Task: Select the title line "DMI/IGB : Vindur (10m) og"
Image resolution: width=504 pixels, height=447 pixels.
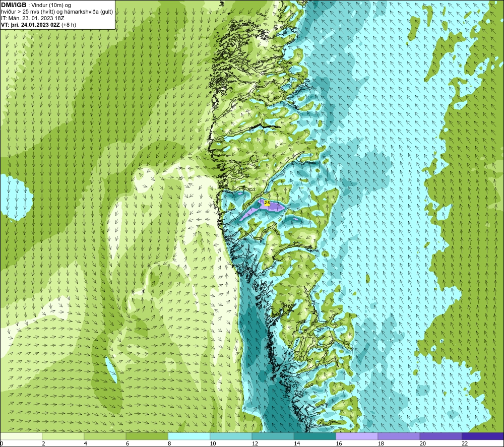Action: point(36,5)
